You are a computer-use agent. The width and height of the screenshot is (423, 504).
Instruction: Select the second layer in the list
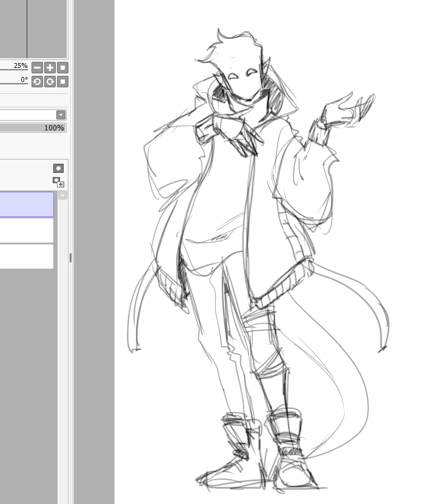27,230
